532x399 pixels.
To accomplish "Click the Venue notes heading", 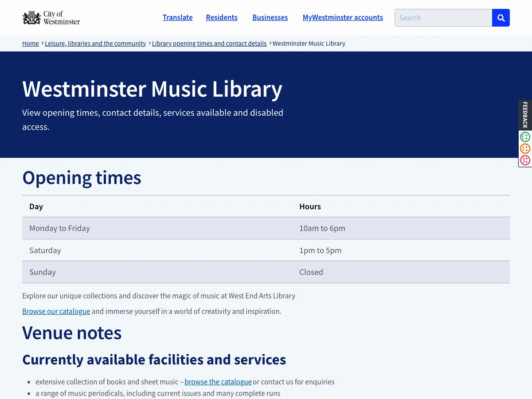I will [72, 332].
